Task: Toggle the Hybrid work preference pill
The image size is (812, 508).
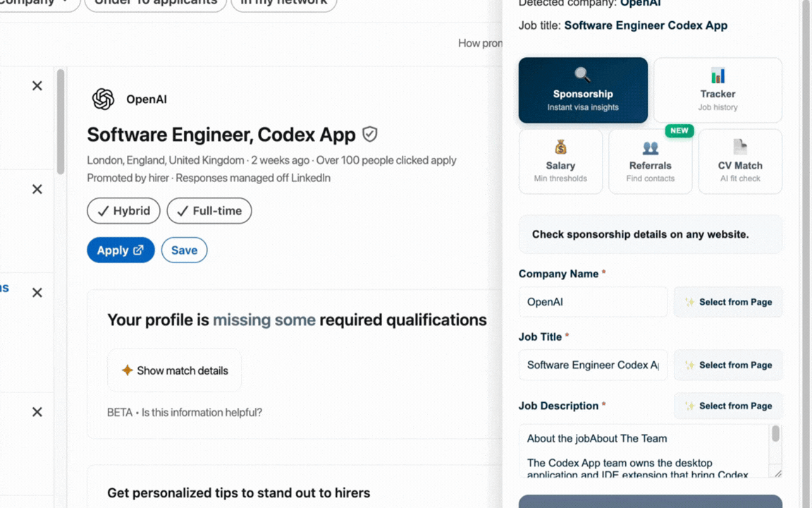Action: (x=123, y=210)
